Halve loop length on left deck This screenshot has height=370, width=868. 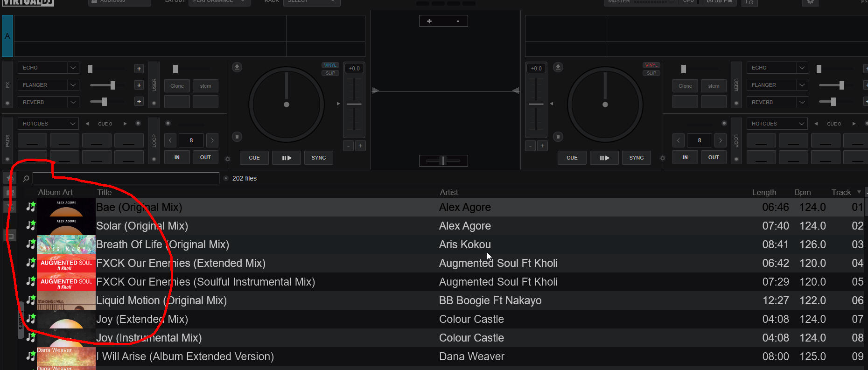(x=170, y=140)
